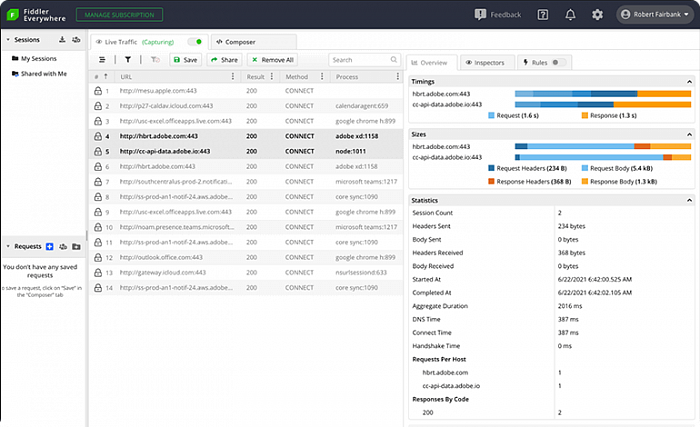The width and height of the screenshot is (700, 427).
Task: Select the http://gateway.icloud.com:443 row
Action: pos(246,272)
